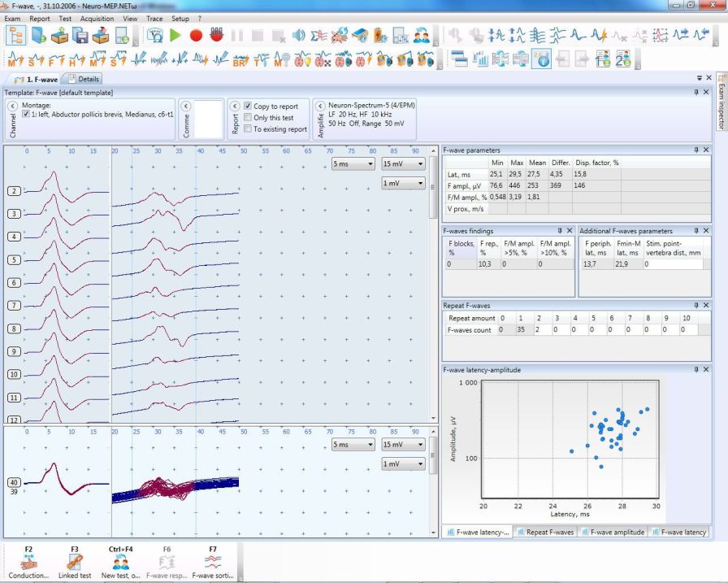Disable the 'Copy to report' checkbox
Screen dimensions: 728x583
pos(249,107)
